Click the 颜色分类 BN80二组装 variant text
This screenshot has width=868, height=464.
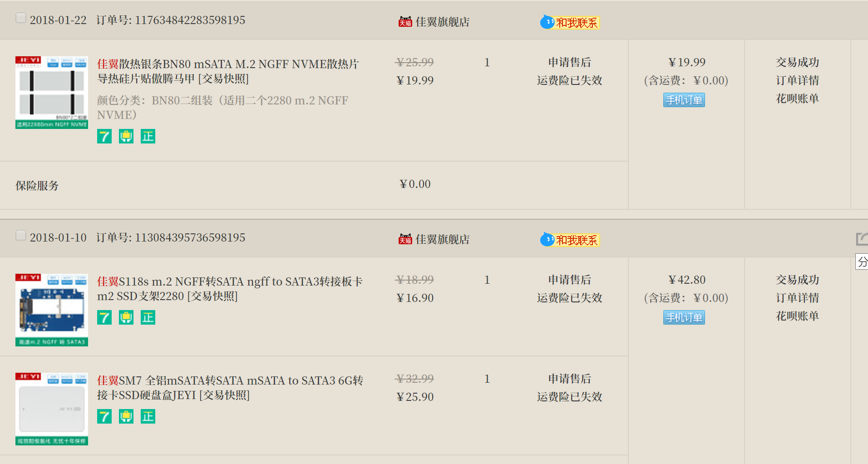pyautogui.click(x=222, y=108)
